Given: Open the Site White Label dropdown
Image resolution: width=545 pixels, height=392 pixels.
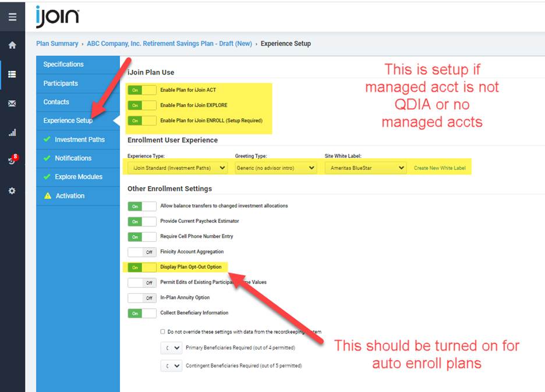Looking at the screenshot, I should [366, 168].
